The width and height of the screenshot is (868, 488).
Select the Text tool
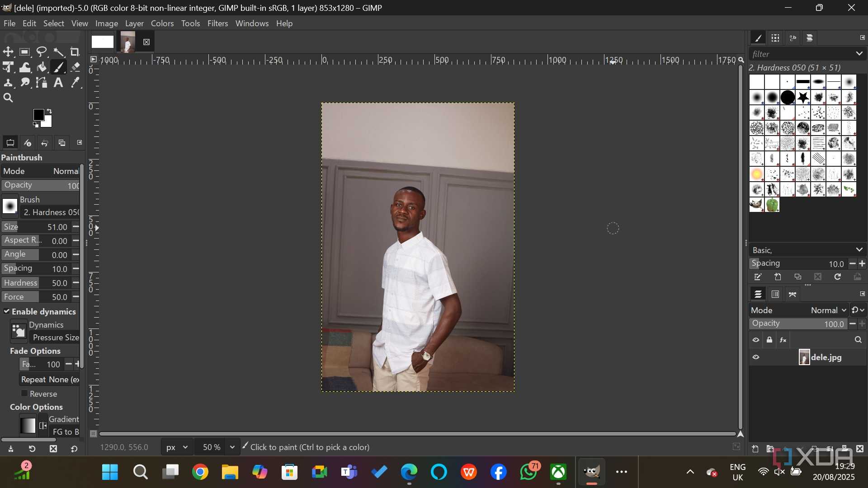point(58,83)
